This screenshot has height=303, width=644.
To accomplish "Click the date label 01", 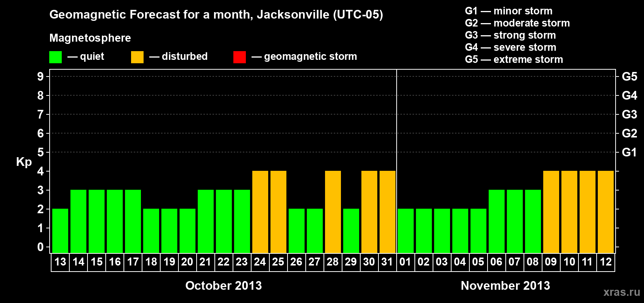I will click(x=405, y=262).
